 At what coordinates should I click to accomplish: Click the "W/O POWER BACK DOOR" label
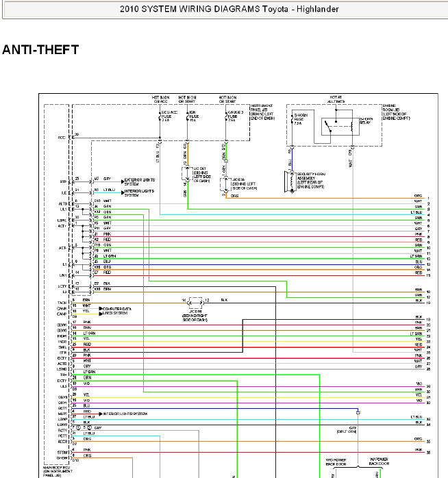click(x=336, y=462)
